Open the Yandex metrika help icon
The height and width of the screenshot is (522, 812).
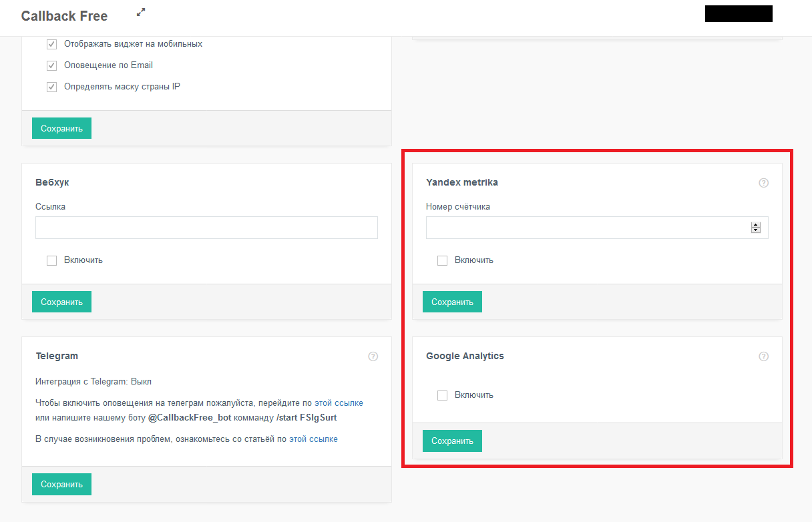764,183
